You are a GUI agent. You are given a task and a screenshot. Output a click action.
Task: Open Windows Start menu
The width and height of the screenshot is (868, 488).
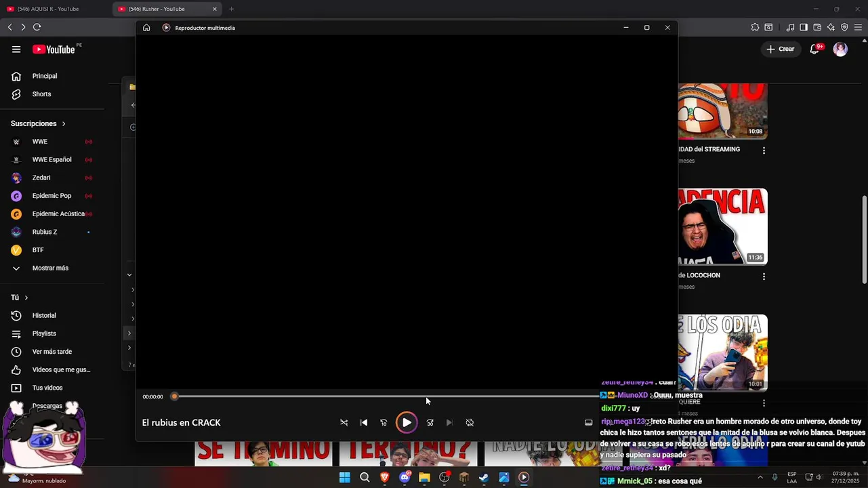coord(344,477)
